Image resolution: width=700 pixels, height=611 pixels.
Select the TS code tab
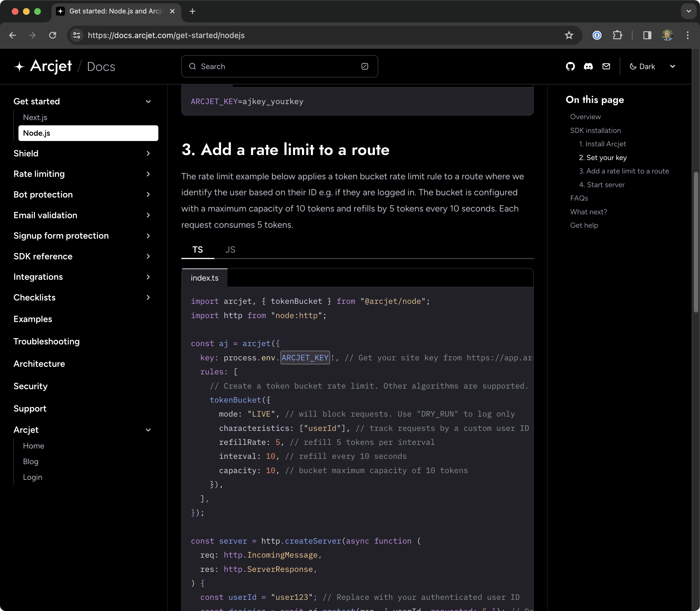pos(198,250)
